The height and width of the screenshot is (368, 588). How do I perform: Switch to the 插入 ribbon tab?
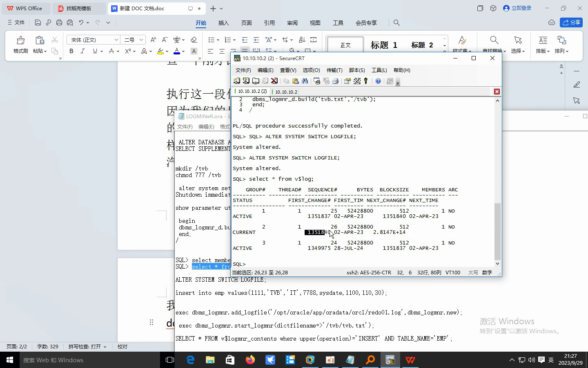point(223,23)
